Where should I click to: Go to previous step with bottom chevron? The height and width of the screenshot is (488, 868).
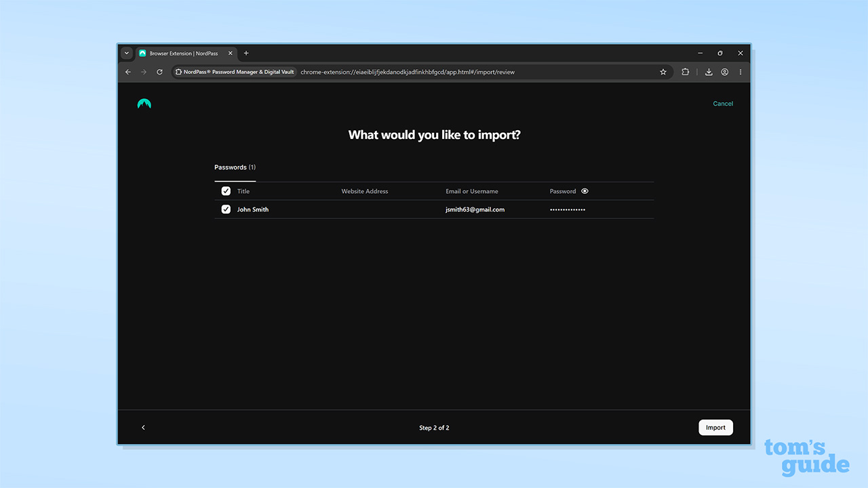(143, 428)
